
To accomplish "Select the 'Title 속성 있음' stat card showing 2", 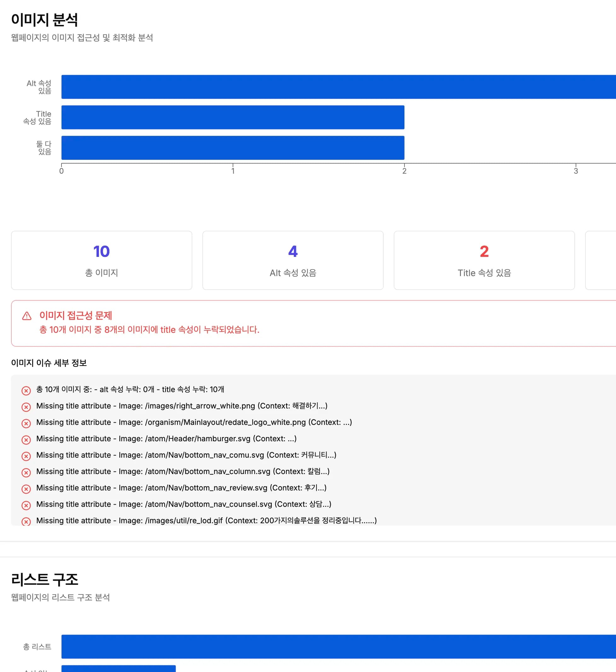I will 484,260.
